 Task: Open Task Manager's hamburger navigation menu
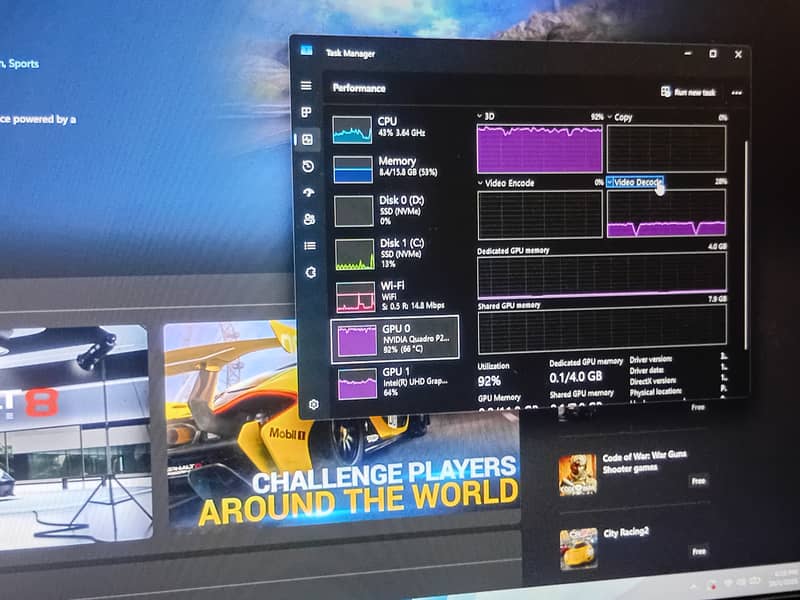point(306,86)
